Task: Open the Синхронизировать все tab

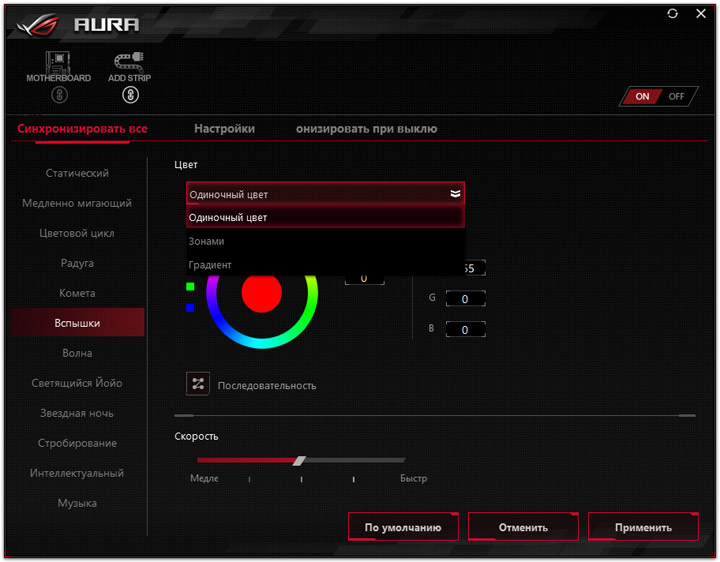Action: (x=82, y=129)
